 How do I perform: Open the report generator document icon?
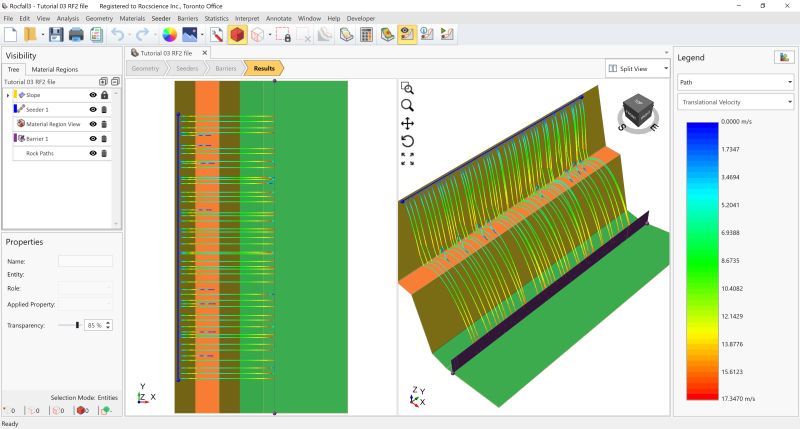[x=96, y=35]
